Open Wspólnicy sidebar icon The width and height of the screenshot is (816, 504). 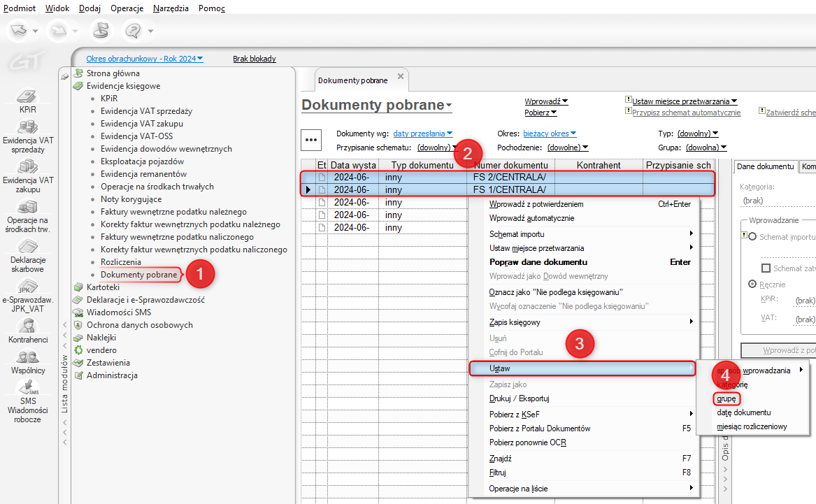pyautogui.click(x=28, y=357)
